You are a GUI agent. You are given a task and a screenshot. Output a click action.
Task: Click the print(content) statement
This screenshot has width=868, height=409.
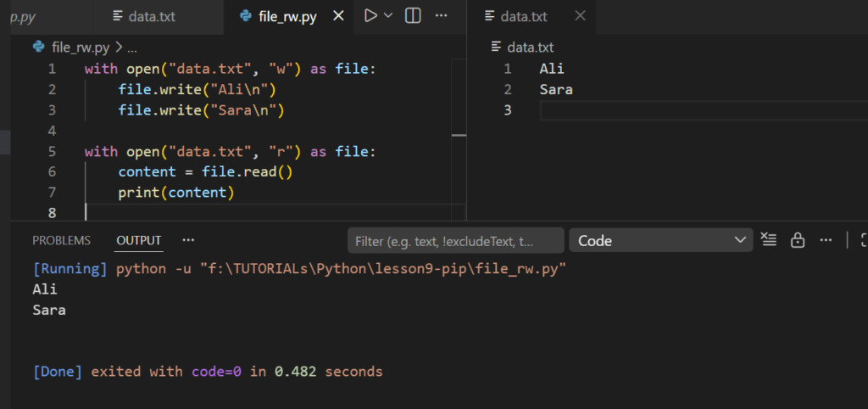point(176,193)
